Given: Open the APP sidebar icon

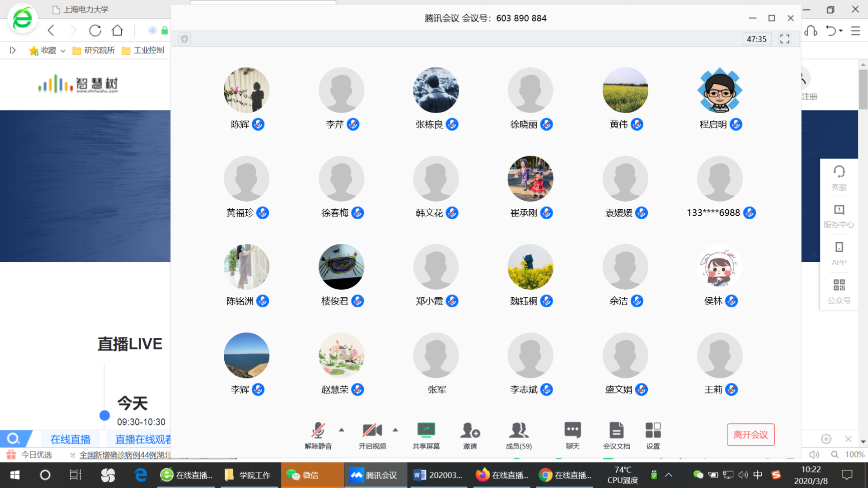Looking at the screenshot, I should point(839,254).
